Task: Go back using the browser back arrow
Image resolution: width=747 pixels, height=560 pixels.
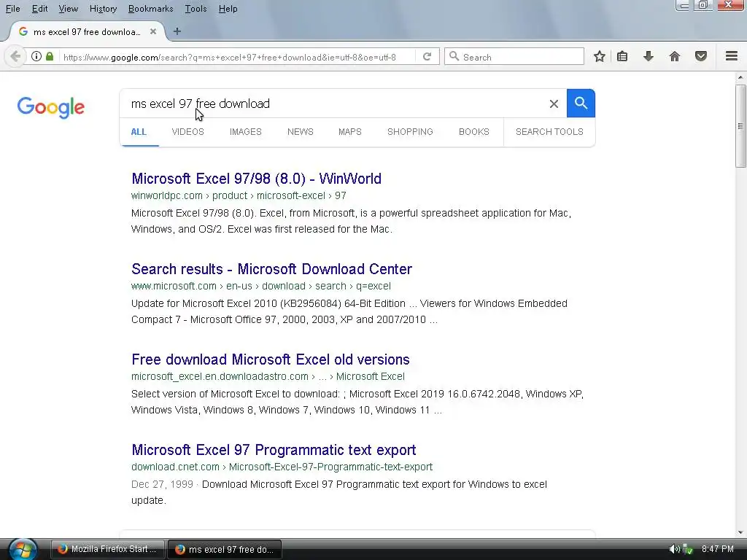Action: tap(15, 56)
